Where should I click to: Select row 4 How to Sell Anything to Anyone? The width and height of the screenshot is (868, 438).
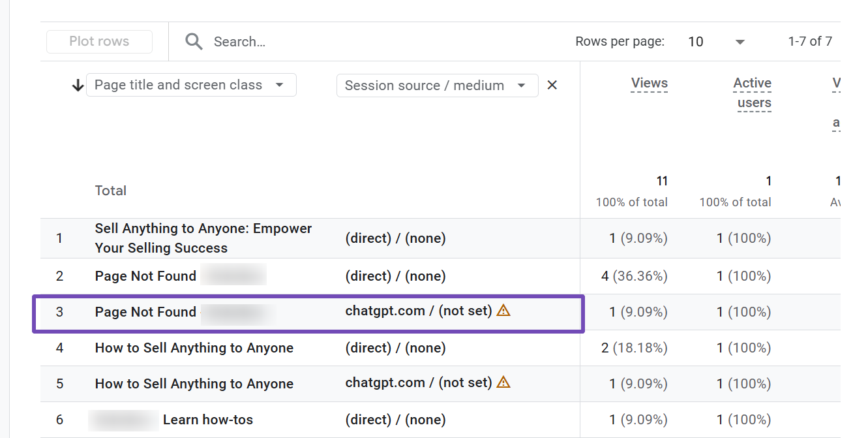click(x=194, y=348)
